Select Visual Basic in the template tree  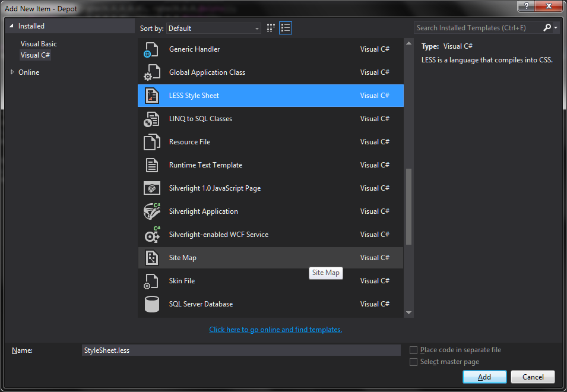39,44
